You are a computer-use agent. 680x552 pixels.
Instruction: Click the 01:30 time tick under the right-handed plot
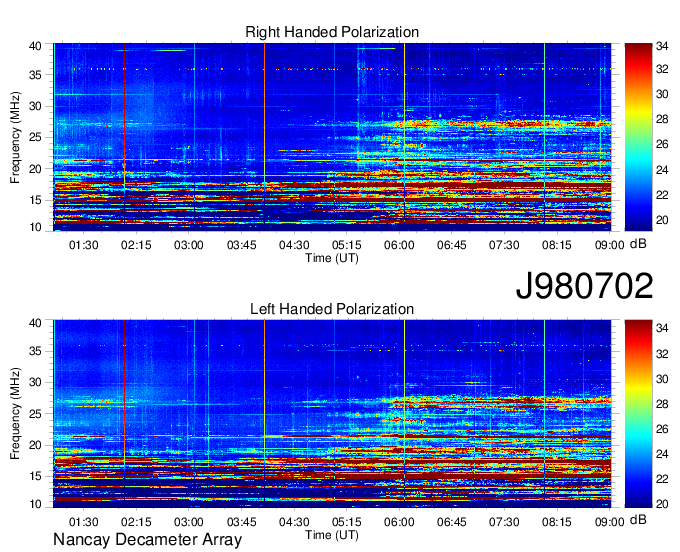click(84, 245)
